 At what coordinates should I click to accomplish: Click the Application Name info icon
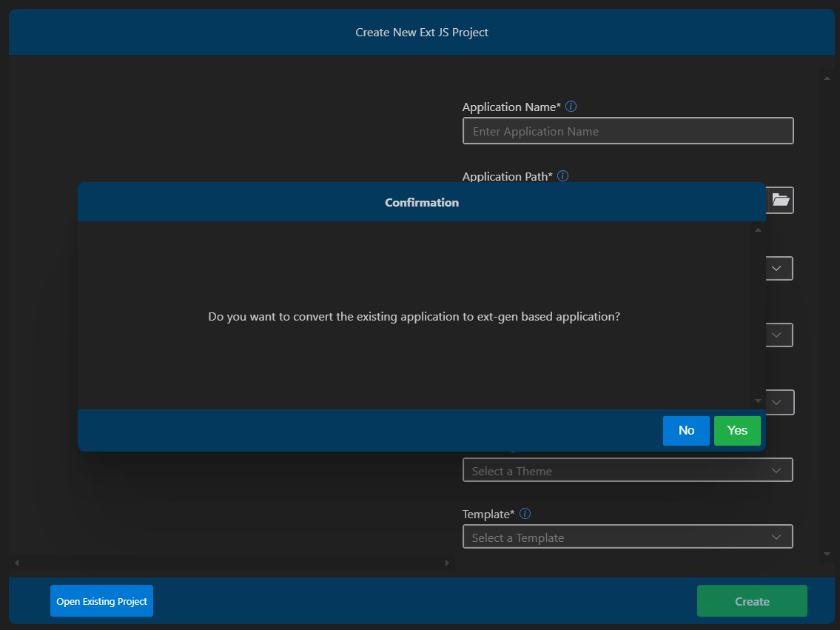pyautogui.click(x=571, y=107)
